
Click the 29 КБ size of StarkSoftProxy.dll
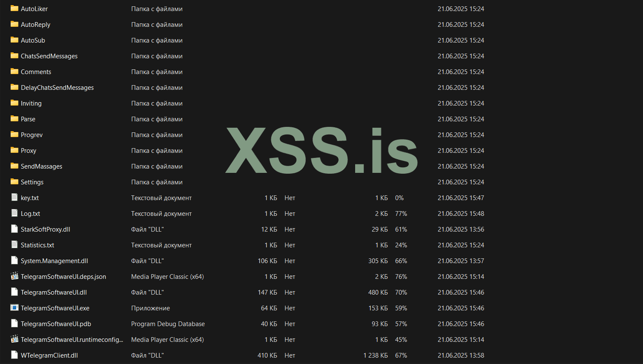380,229
